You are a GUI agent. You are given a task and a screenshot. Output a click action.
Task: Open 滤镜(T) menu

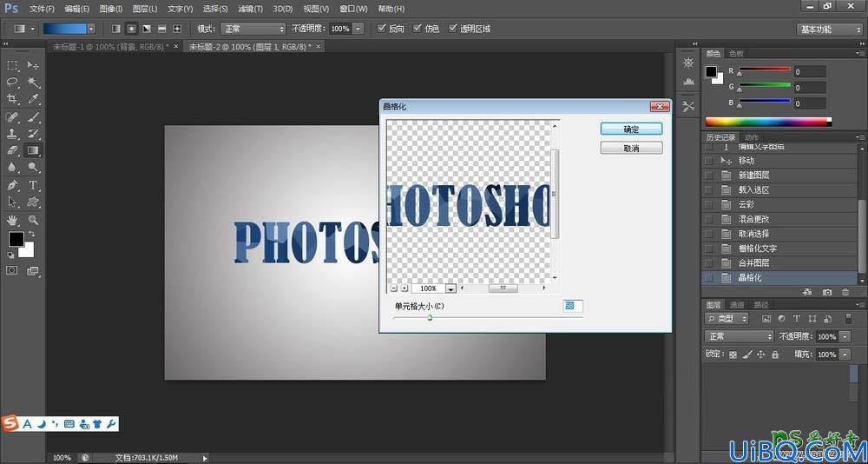pos(251,9)
